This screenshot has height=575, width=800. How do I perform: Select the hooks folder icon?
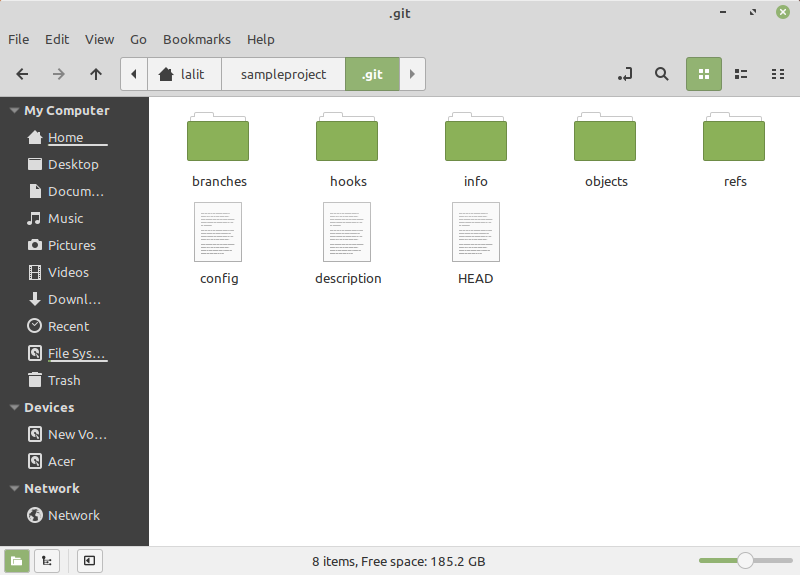tap(347, 137)
